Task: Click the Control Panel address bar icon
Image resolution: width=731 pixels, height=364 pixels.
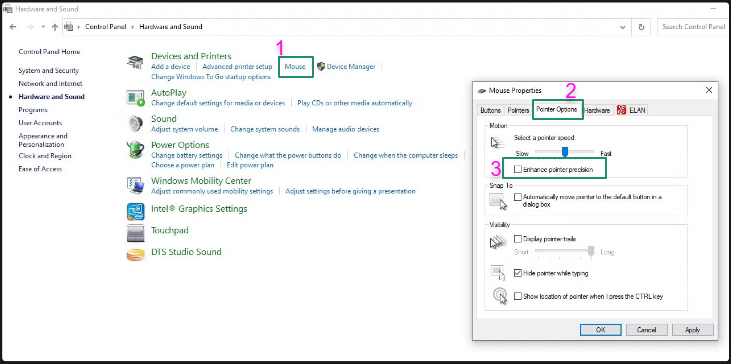Action: tap(69, 27)
